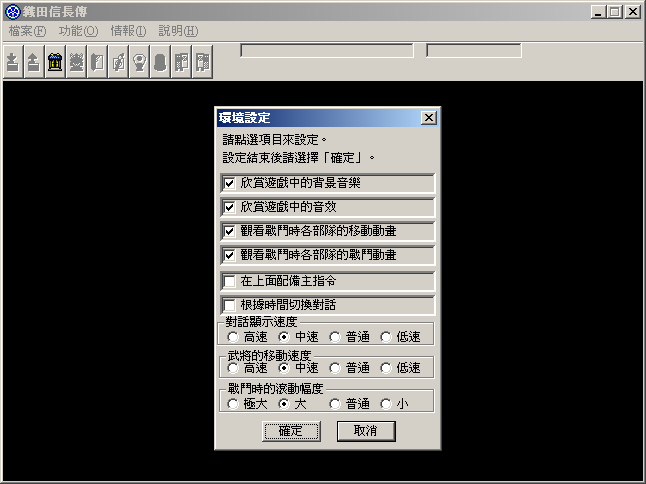
Task: Uncheck 觀看戰鬥時各部隊的移動動畫
Action: (229, 231)
